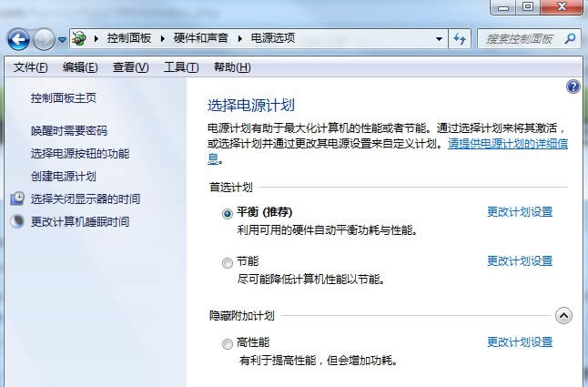Click text 有利于提高性能，但会增加功耗。

(318, 361)
